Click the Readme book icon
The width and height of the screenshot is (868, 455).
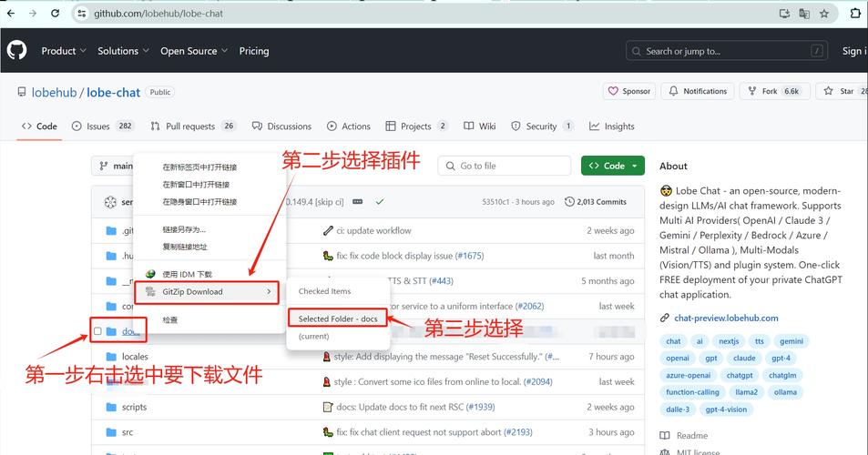[667, 436]
